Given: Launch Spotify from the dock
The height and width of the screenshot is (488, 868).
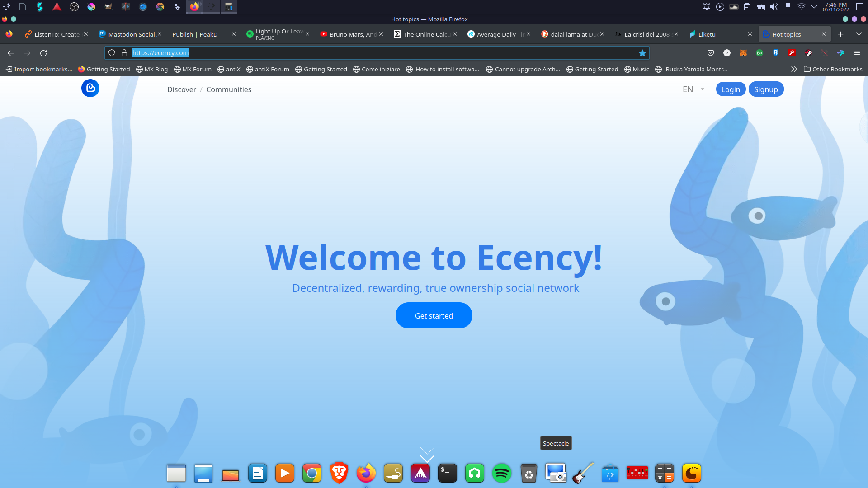Looking at the screenshot, I should pyautogui.click(x=502, y=473).
